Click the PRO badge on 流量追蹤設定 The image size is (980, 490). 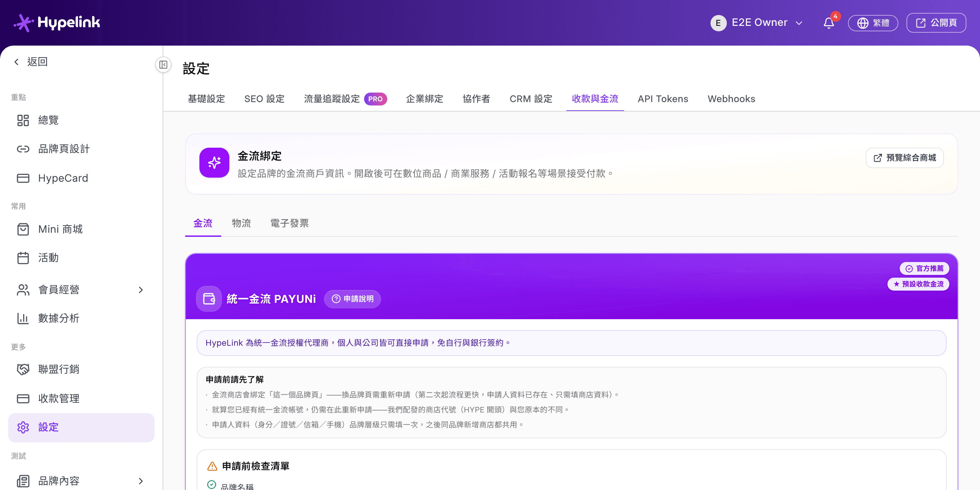[375, 99]
